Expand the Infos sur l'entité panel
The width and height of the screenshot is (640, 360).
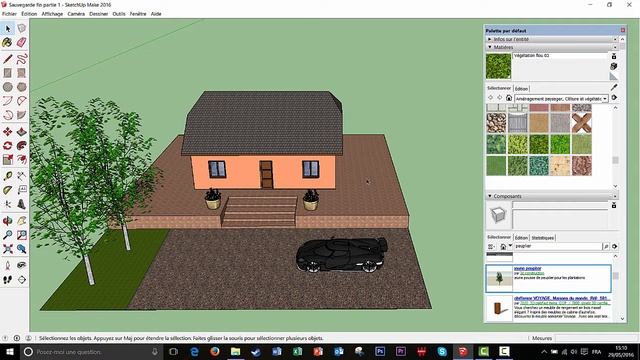coord(489,39)
